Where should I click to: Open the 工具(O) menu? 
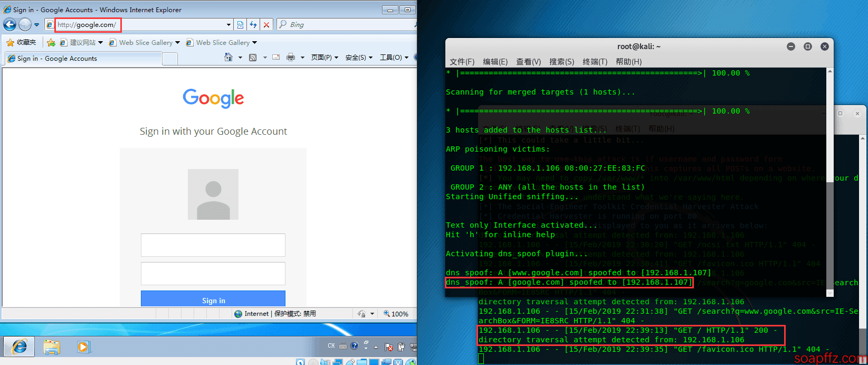[x=394, y=57]
